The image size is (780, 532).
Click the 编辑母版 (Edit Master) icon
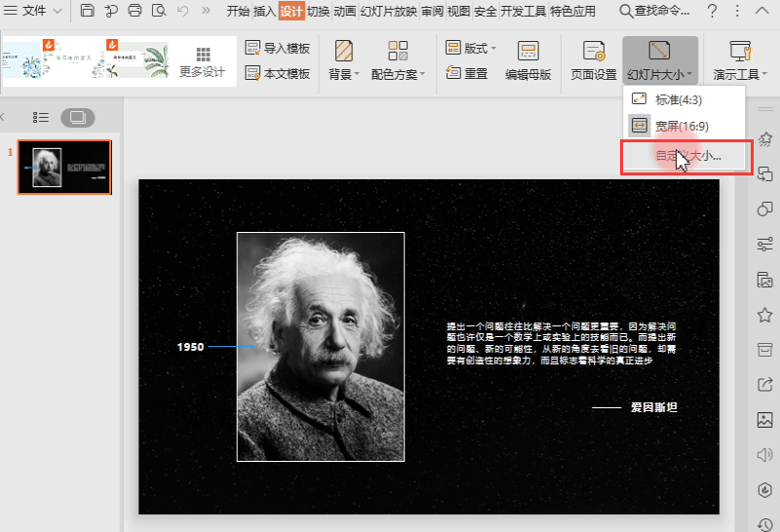pos(527,61)
